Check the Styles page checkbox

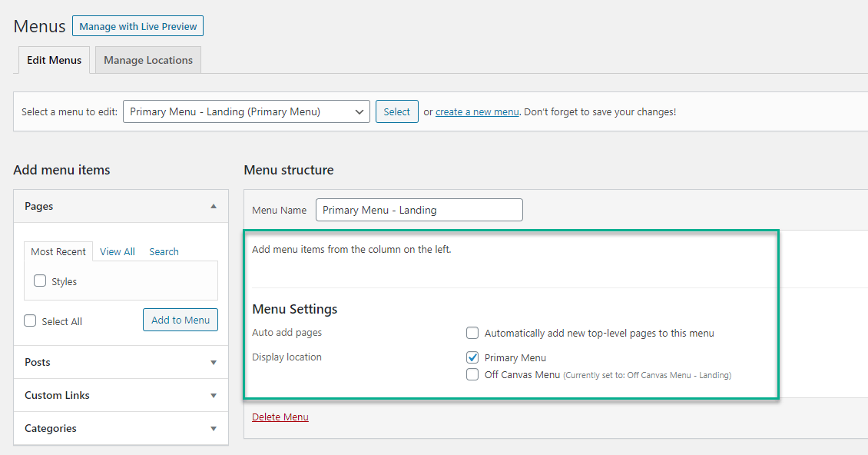[x=40, y=281]
